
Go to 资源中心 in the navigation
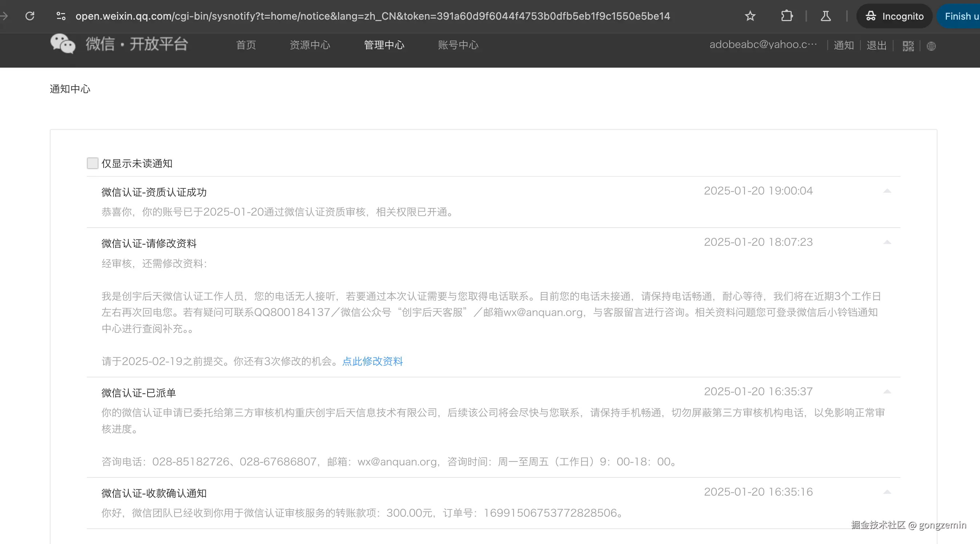310,45
